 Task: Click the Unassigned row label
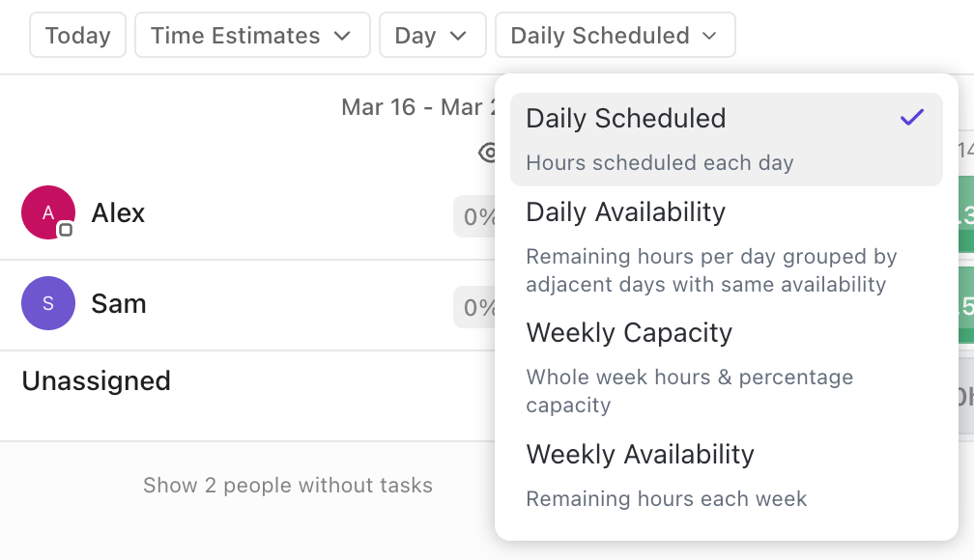tap(95, 380)
